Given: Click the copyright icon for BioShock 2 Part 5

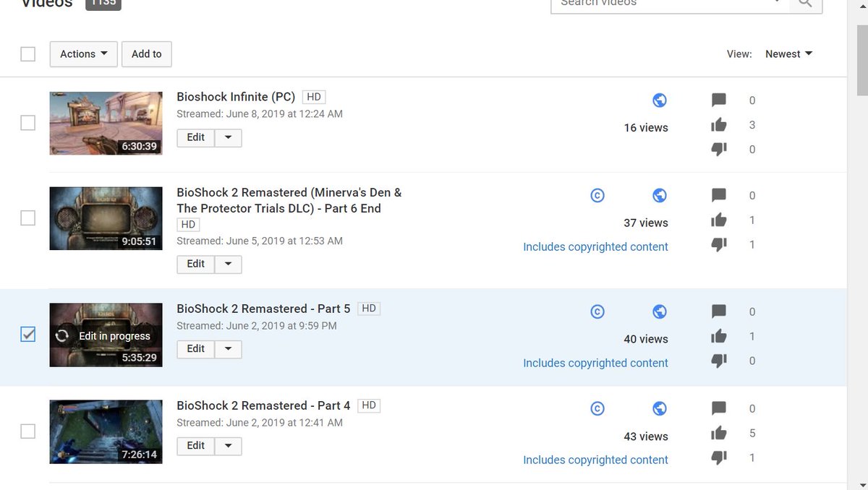Looking at the screenshot, I should [597, 311].
